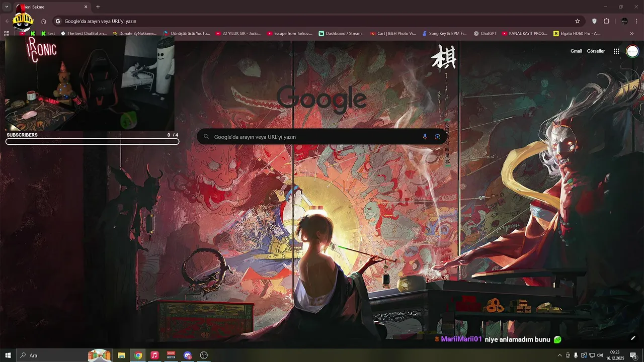644x362 pixels.
Task: Open the 'KANAL KAYIT PROG...' bookmark
Action: [x=525, y=33]
